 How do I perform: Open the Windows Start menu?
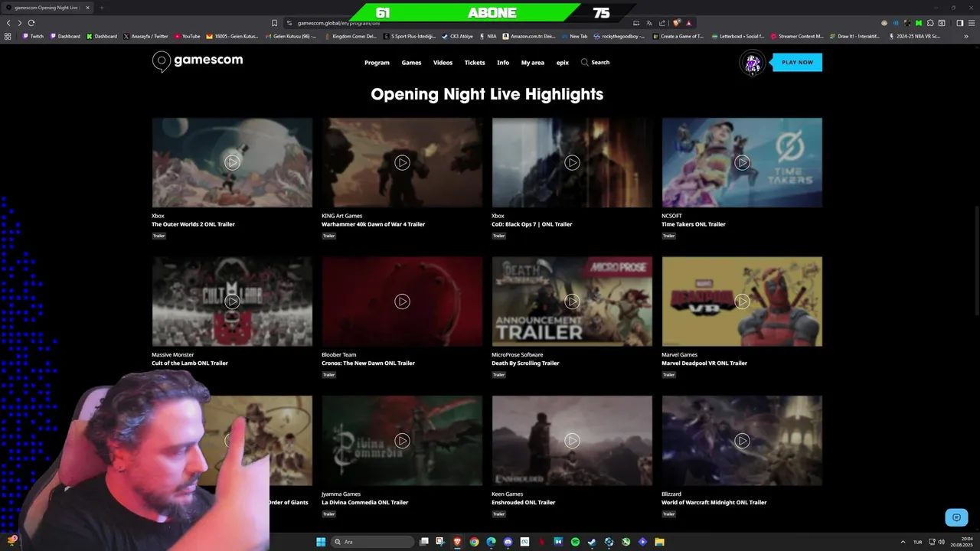(x=321, y=542)
